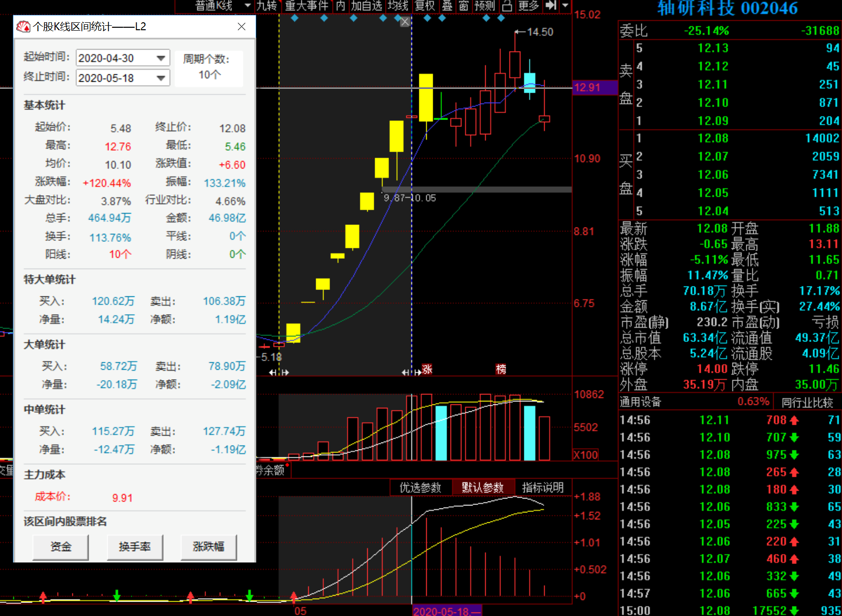Close the shaded interval selection on chart

click(x=405, y=22)
